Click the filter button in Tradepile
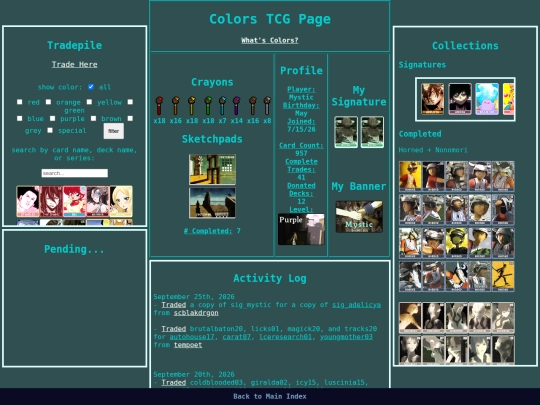The width and height of the screenshot is (540, 405). [114, 131]
